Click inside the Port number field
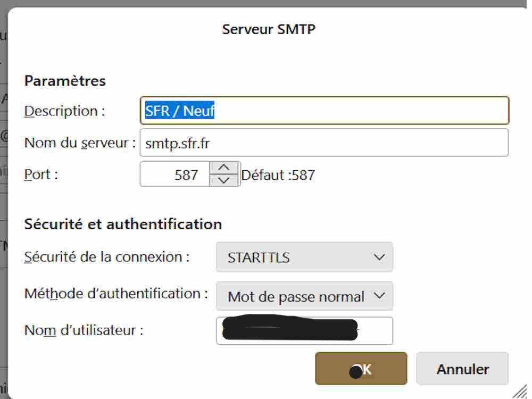This screenshot has width=532, height=399. point(174,174)
